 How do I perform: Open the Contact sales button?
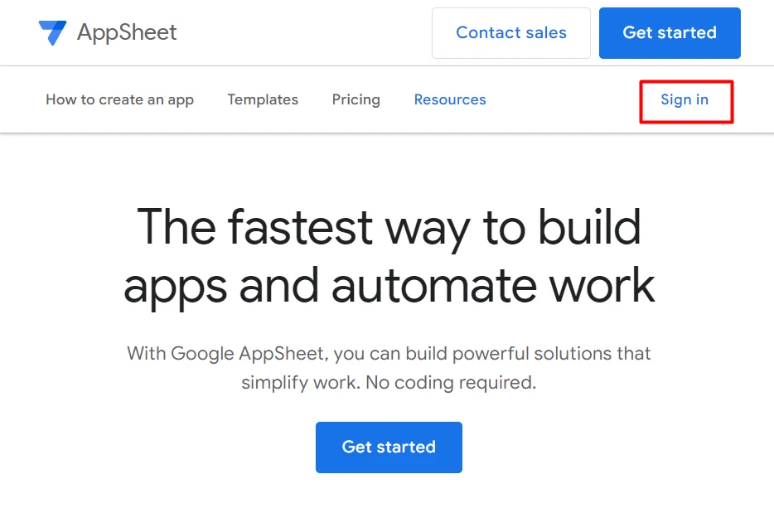tap(511, 33)
